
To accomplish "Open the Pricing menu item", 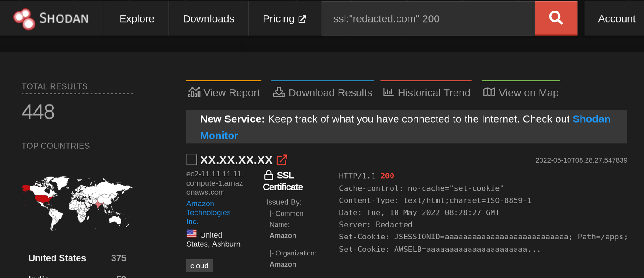I will (x=284, y=18).
